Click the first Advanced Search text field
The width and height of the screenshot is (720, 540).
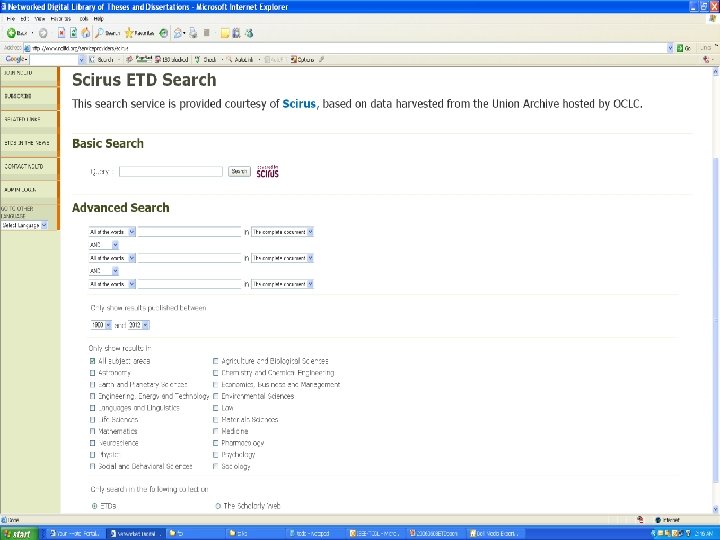click(189, 232)
